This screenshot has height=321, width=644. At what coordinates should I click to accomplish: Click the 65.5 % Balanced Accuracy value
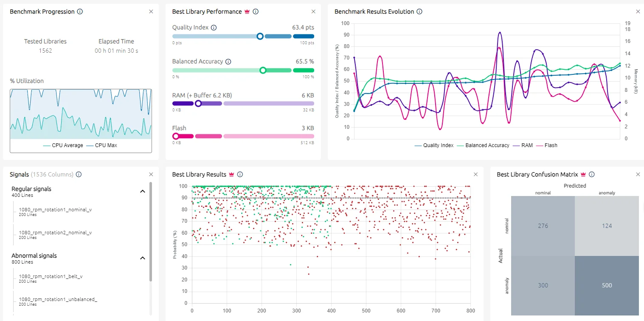point(305,62)
